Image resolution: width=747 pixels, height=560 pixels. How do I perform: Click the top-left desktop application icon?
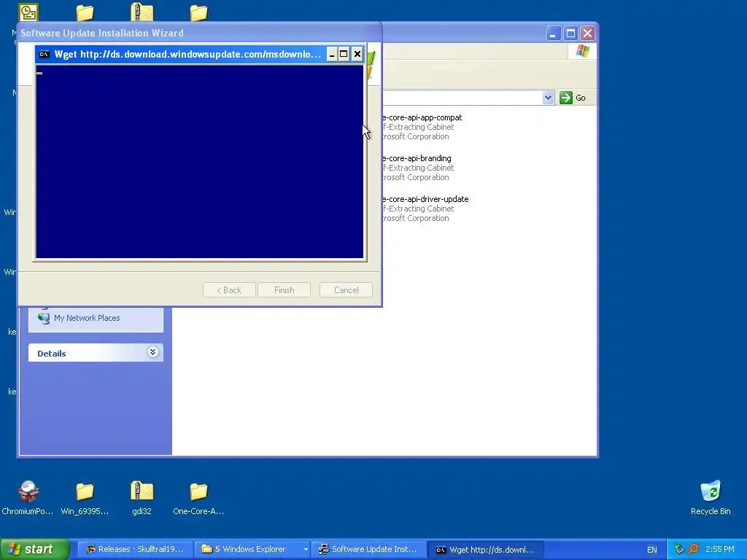coord(28,12)
